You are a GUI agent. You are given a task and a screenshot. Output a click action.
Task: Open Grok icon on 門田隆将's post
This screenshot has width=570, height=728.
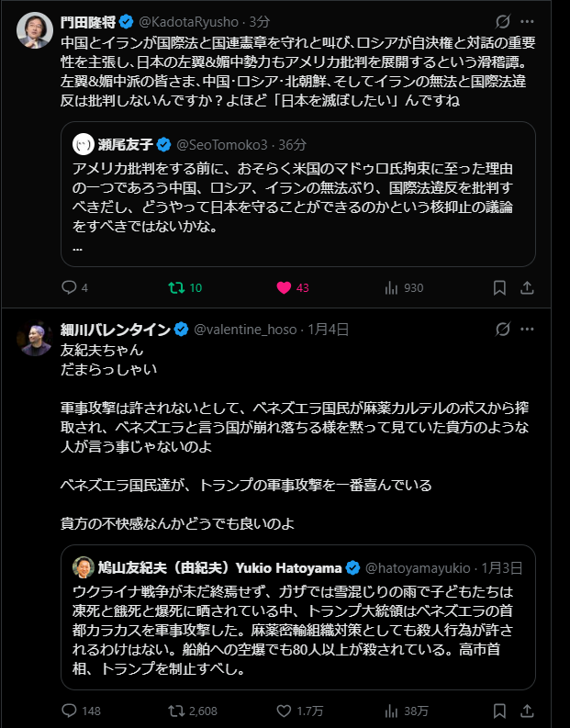pos(502,20)
